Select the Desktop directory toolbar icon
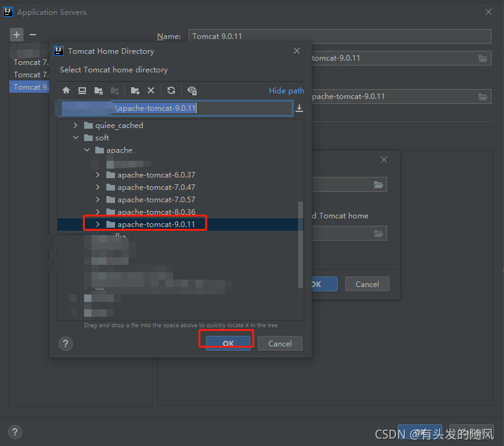 click(82, 90)
